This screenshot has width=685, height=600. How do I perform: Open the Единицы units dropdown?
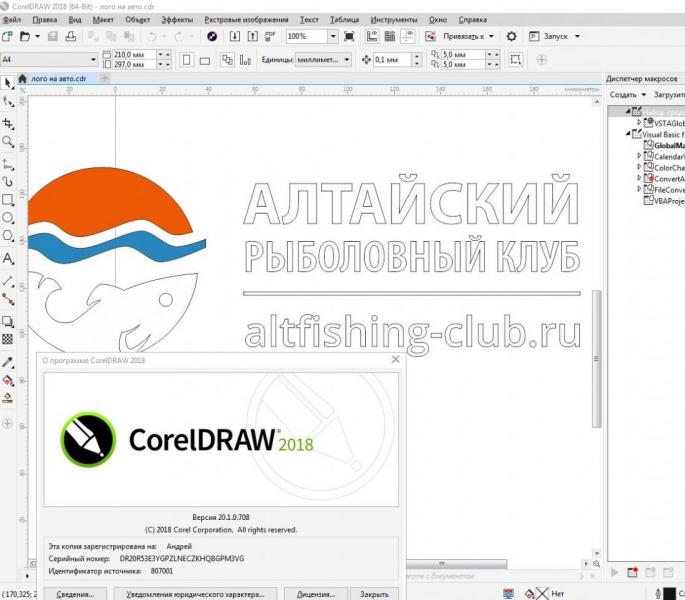click(323, 59)
